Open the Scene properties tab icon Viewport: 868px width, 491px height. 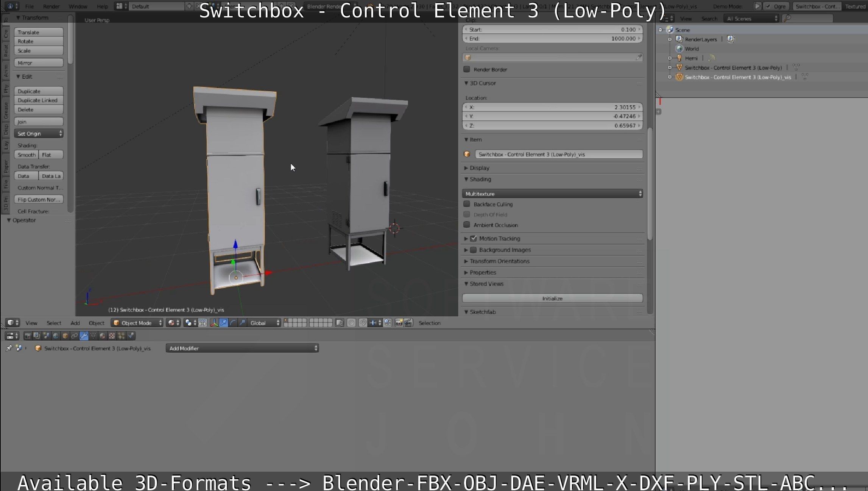click(x=46, y=336)
